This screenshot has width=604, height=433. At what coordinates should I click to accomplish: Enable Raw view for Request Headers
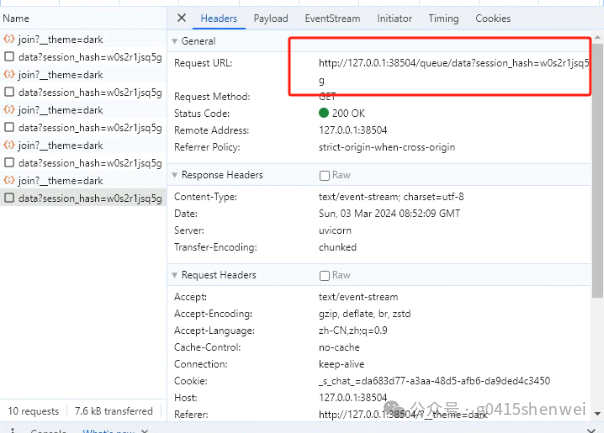pos(324,275)
